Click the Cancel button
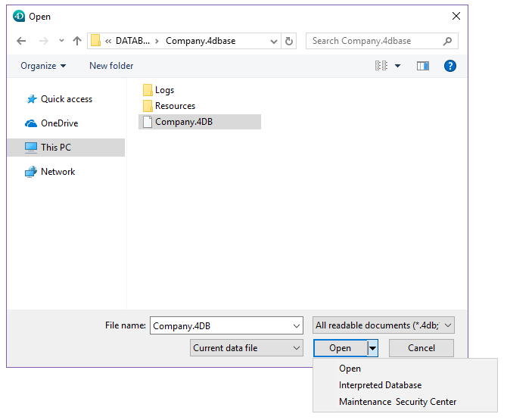The height and width of the screenshot is (420, 507). 421,348
